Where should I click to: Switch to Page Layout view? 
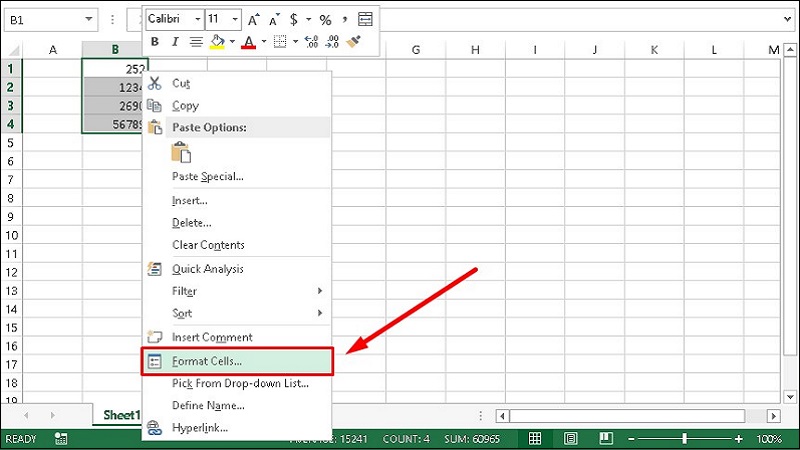click(570, 438)
